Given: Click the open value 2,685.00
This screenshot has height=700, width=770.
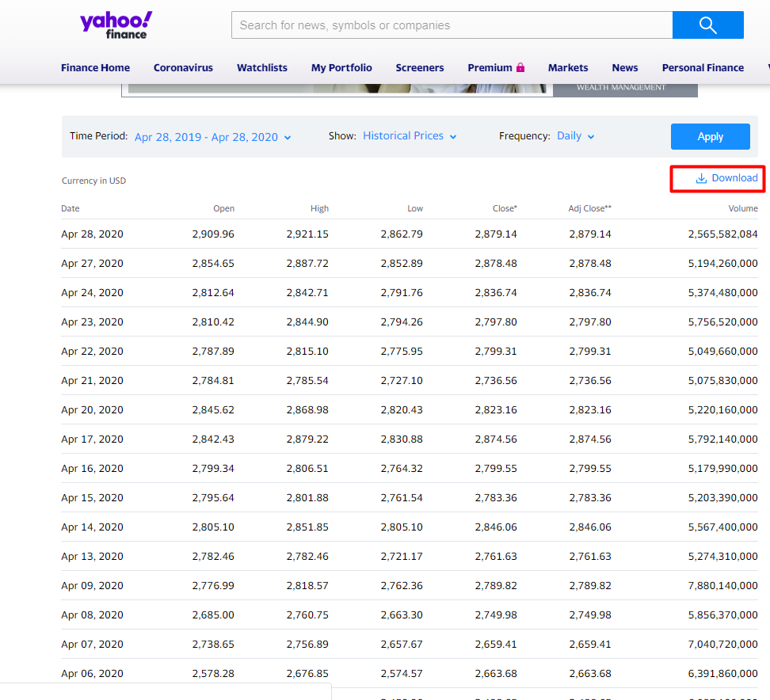Looking at the screenshot, I should (x=213, y=615).
